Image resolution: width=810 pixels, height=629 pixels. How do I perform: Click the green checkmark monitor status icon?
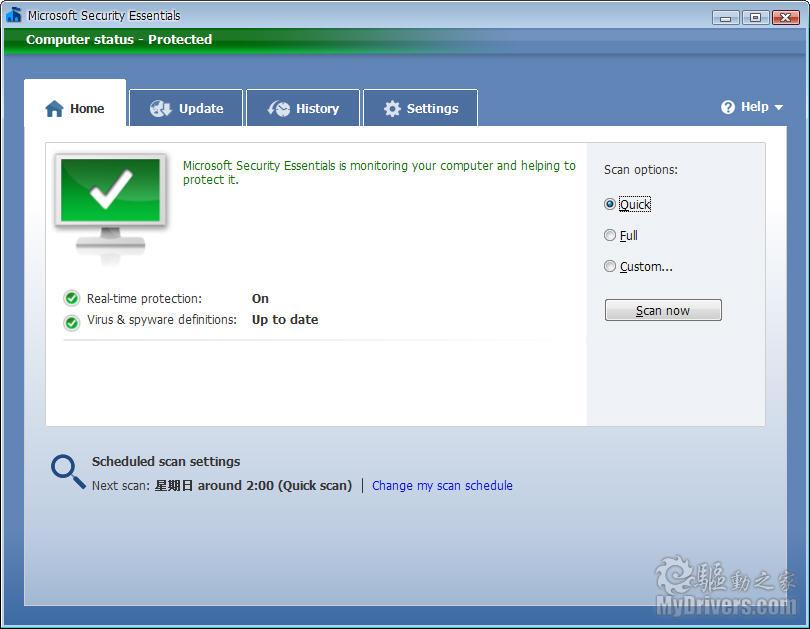(x=111, y=209)
